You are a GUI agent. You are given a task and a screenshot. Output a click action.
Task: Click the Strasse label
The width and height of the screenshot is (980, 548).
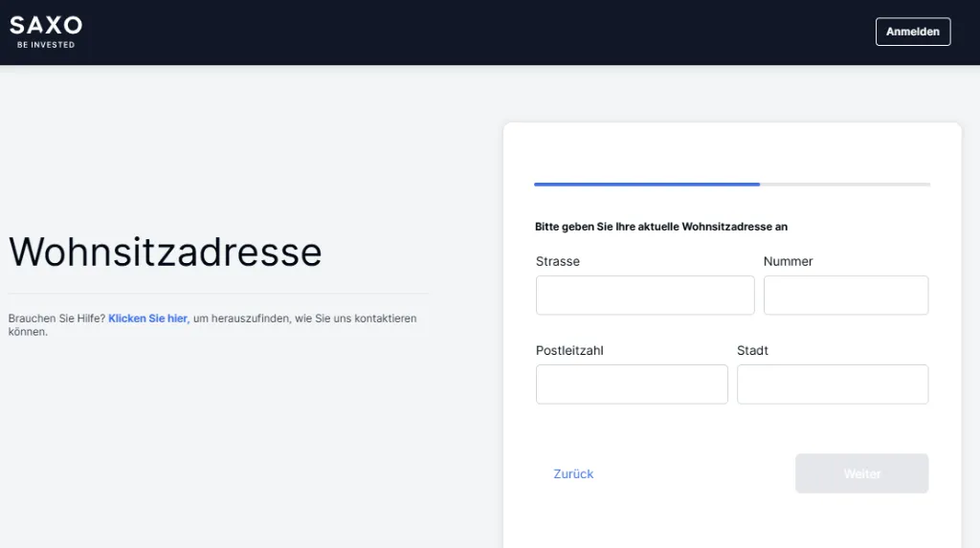[558, 261]
